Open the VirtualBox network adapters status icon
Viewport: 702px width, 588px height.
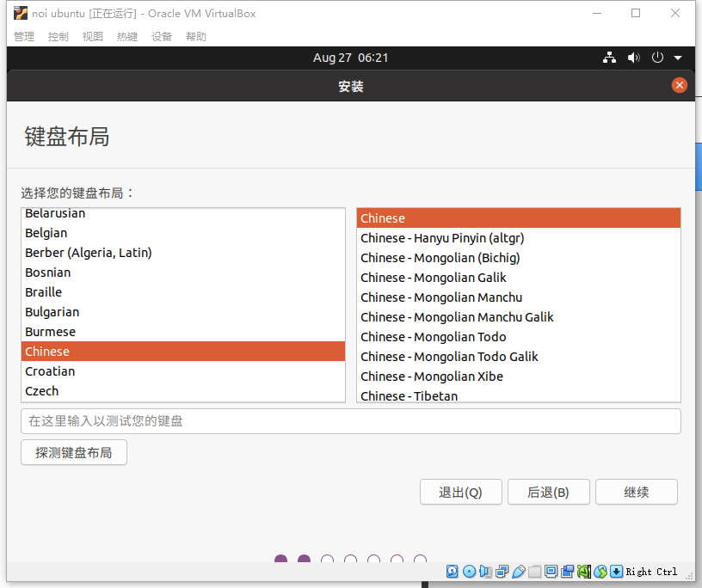[x=502, y=572]
